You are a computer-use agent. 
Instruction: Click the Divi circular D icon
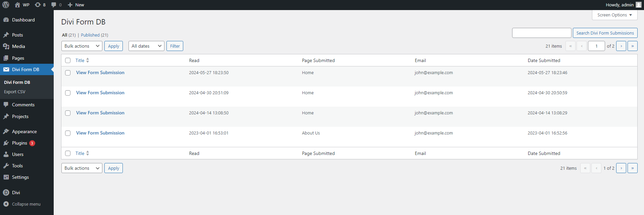click(x=6, y=193)
